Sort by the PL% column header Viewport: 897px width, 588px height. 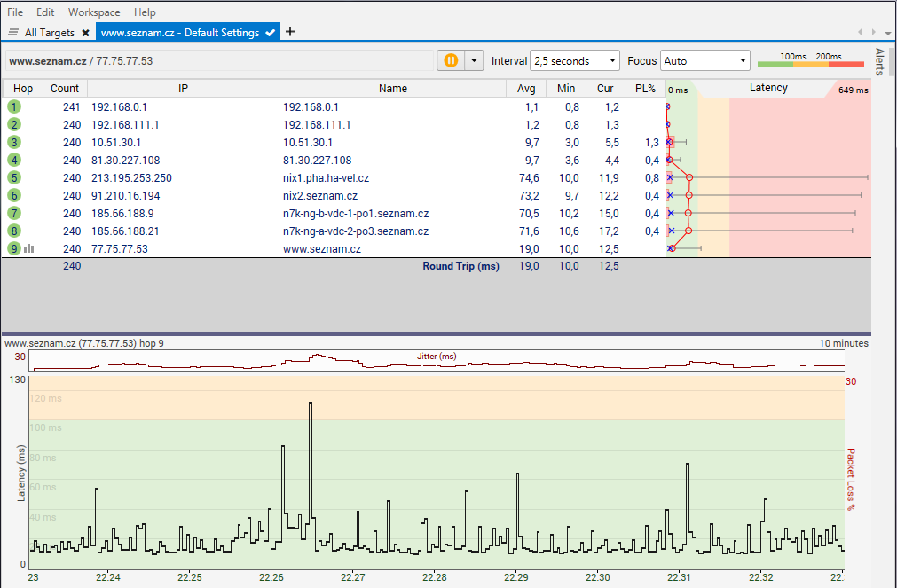(x=645, y=89)
